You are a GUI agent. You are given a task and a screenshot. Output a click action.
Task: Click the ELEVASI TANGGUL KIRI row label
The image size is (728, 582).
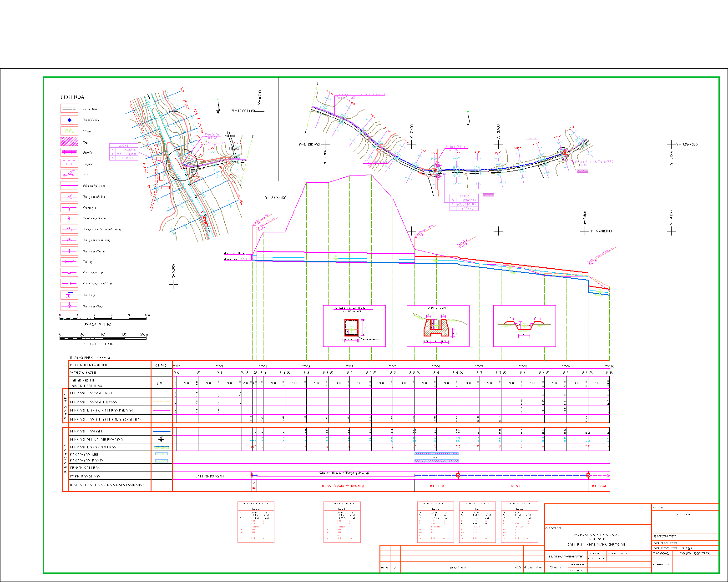coord(91,393)
